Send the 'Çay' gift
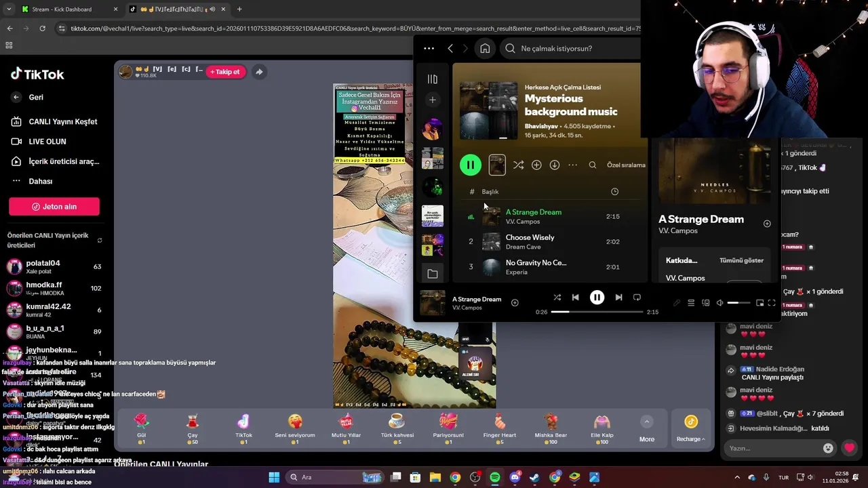 coord(193,428)
